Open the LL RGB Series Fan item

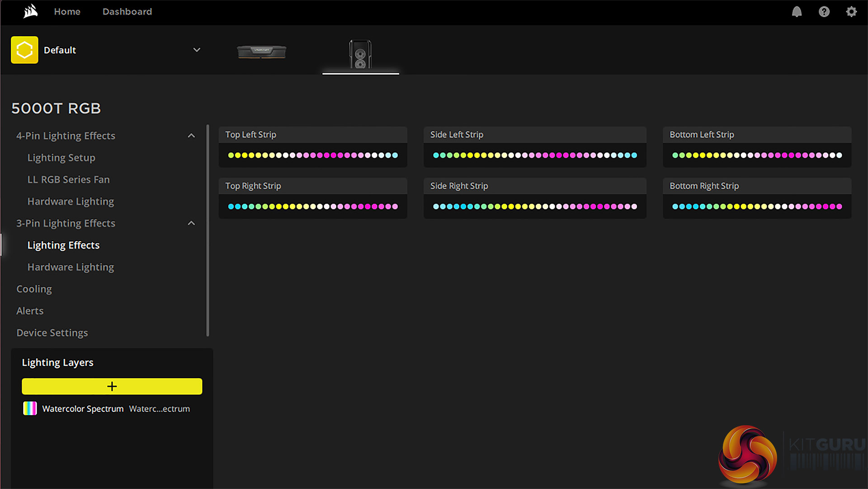pyautogui.click(x=68, y=180)
